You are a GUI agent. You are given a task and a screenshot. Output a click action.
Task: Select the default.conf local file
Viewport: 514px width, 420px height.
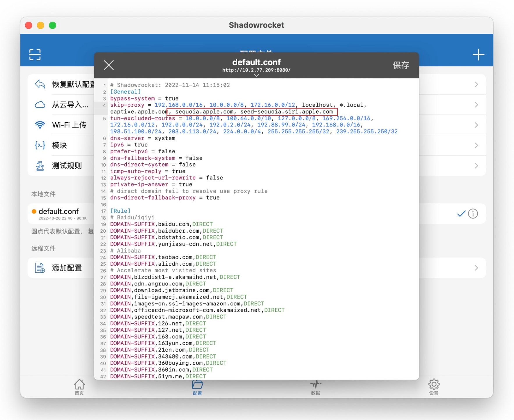point(257,213)
